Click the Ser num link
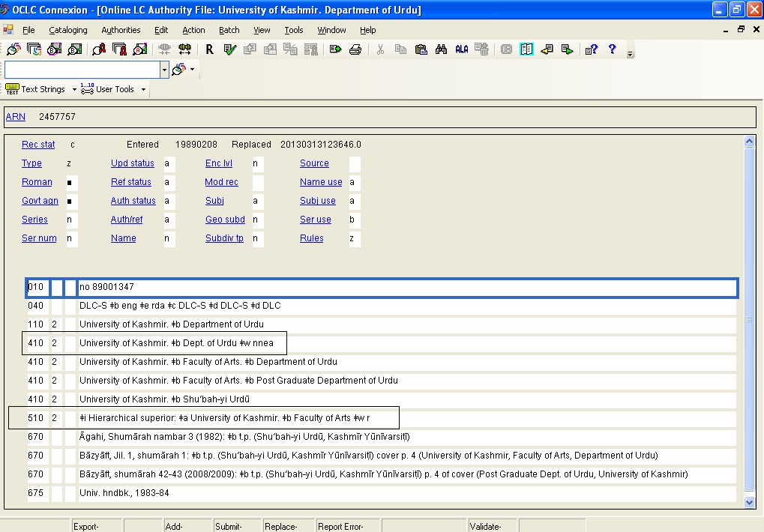The image size is (764, 532). 39,238
